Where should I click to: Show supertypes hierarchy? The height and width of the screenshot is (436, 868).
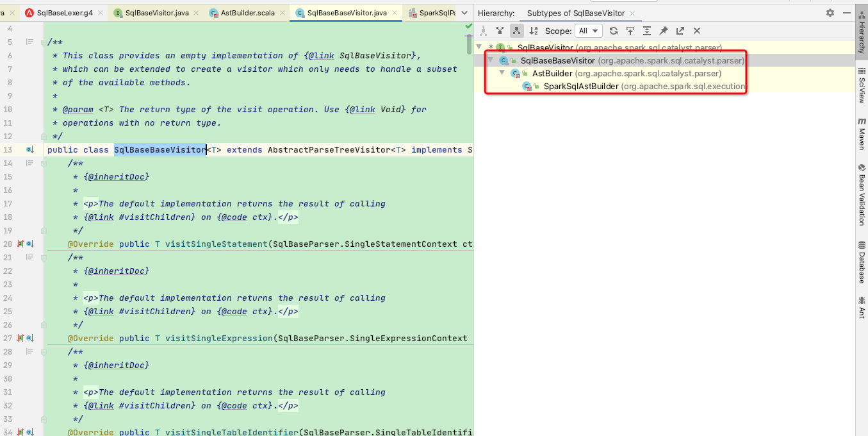500,31
